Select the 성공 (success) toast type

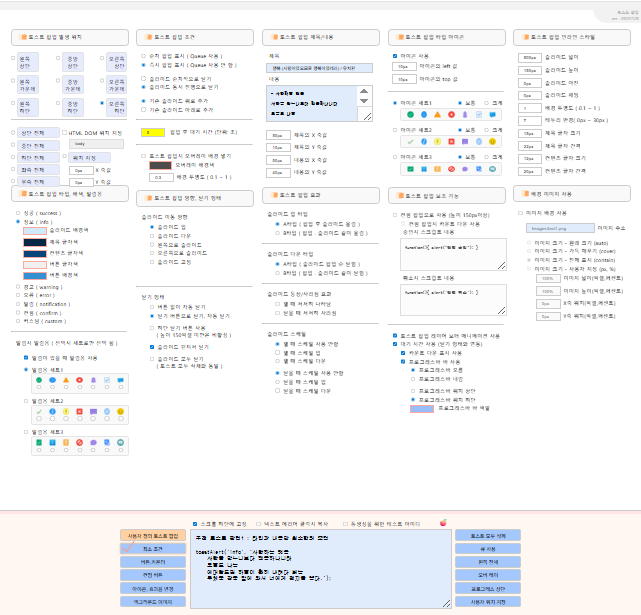[x=17, y=213]
